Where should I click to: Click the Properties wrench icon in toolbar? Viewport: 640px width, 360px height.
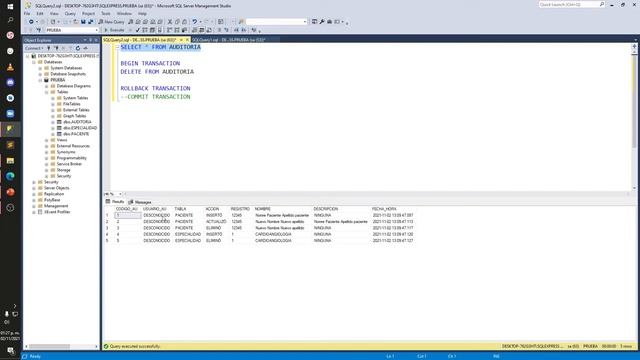tap(322, 22)
